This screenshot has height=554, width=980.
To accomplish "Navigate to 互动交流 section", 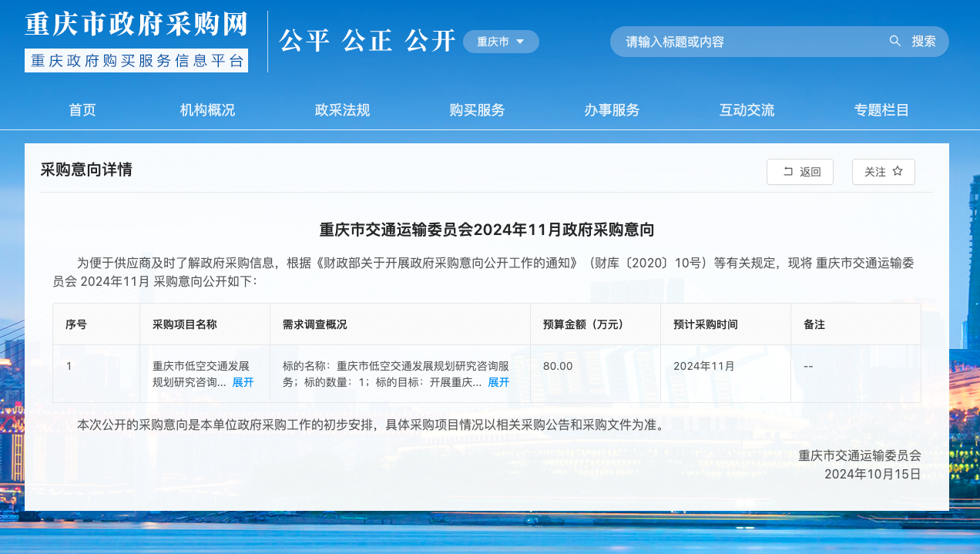I will point(747,110).
